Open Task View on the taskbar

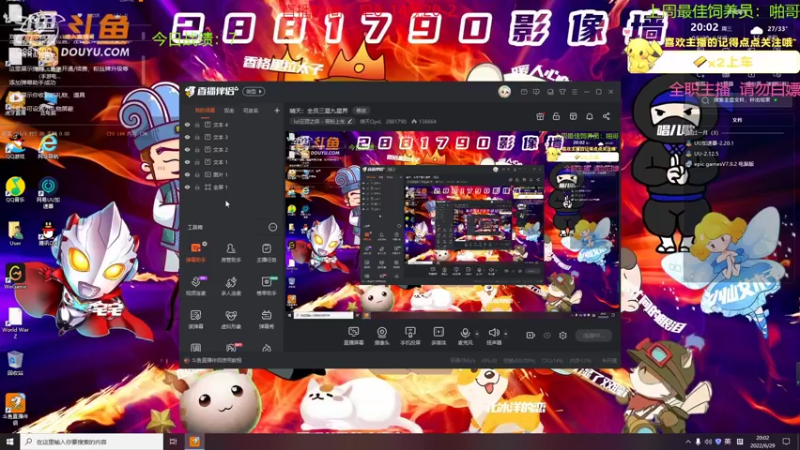[173, 442]
